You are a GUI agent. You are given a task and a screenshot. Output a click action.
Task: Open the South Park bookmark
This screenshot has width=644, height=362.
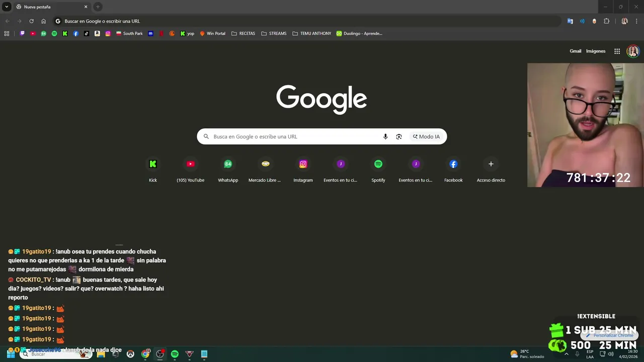129,34
